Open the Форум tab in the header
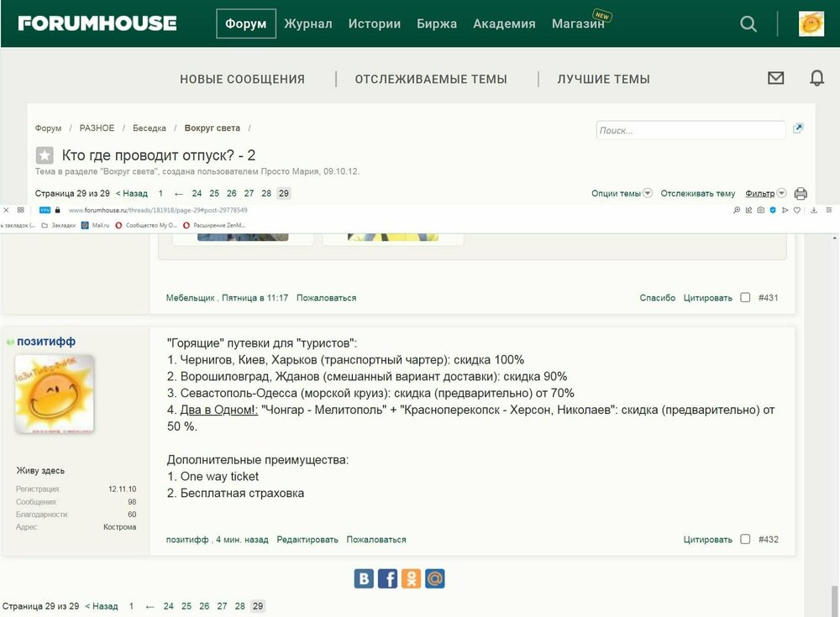This screenshot has width=840, height=617. (x=246, y=24)
